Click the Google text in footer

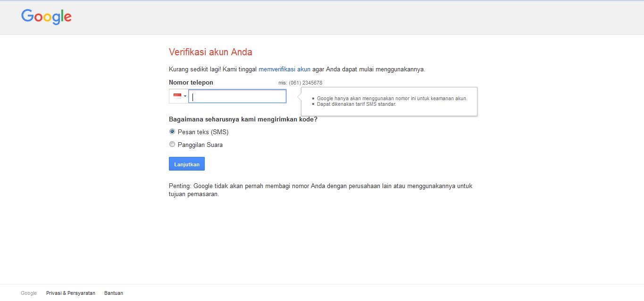tap(29, 293)
